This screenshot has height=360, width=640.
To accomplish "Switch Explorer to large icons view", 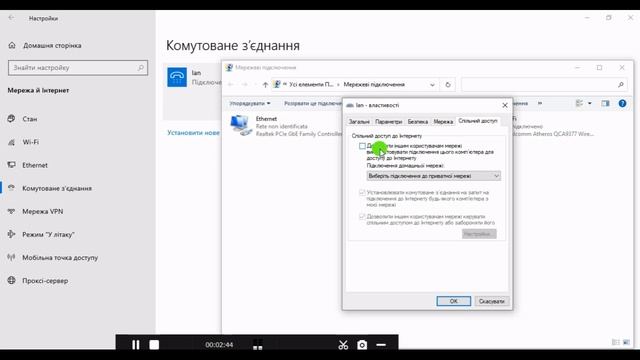I will pyautogui.click(x=626, y=342).
